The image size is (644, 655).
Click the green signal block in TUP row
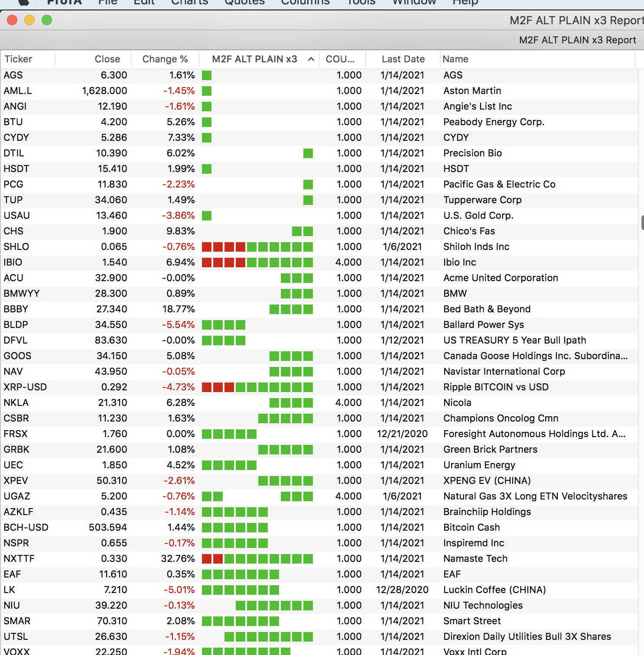308,200
